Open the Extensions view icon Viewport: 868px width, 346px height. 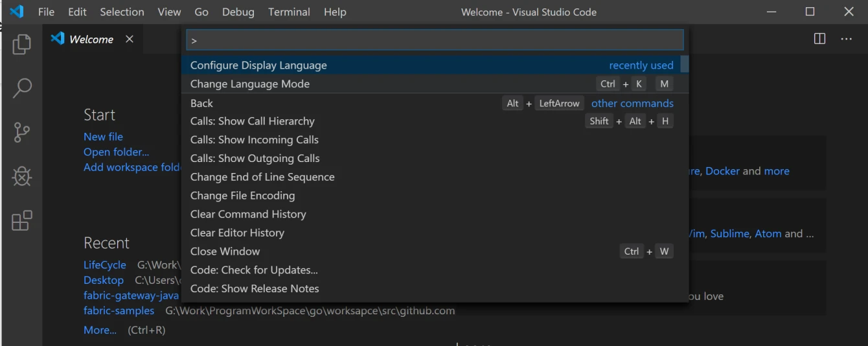coord(21,220)
